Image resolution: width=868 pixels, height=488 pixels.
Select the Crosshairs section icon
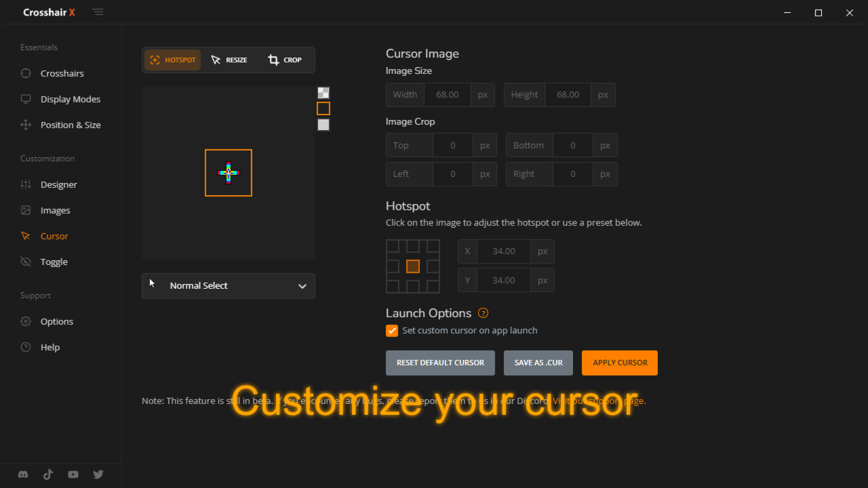[26, 73]
